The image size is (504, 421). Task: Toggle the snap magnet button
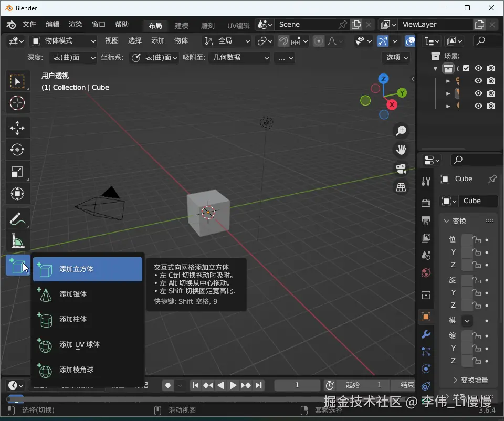283,41
